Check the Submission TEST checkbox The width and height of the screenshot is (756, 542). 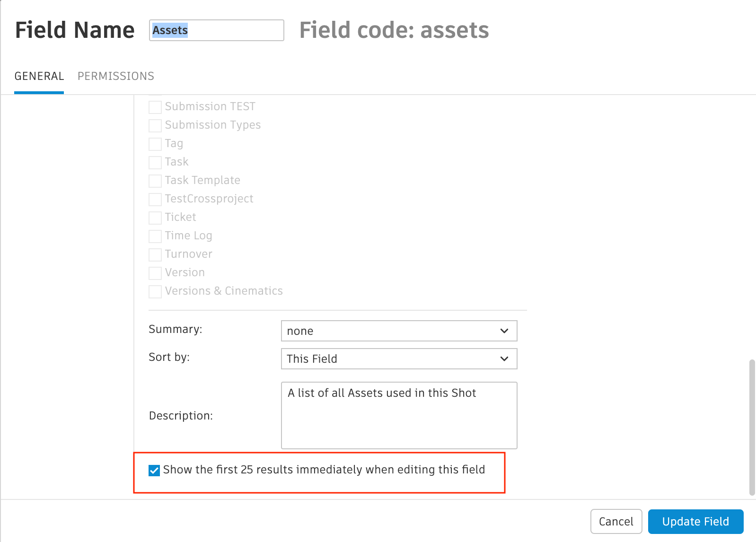[155, 107]
